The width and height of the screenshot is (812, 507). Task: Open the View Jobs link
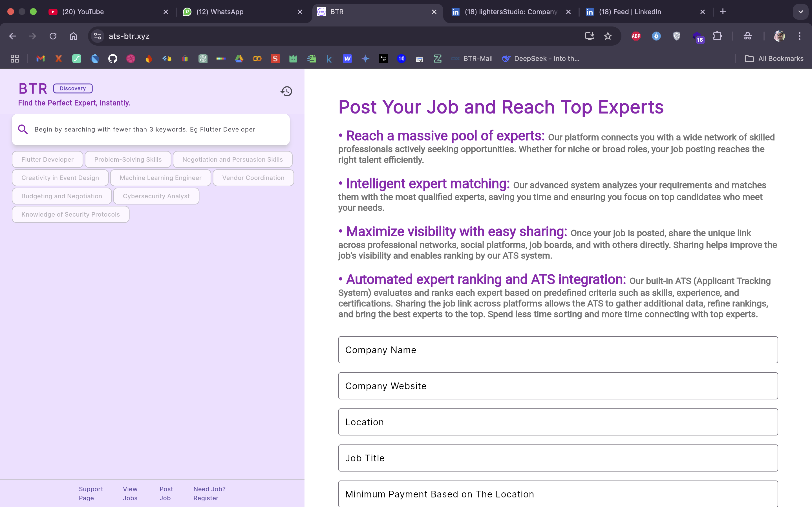point(130,493)
